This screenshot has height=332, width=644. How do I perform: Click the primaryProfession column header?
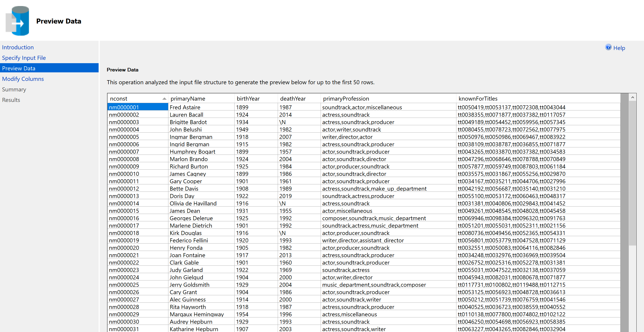point(346,99)
